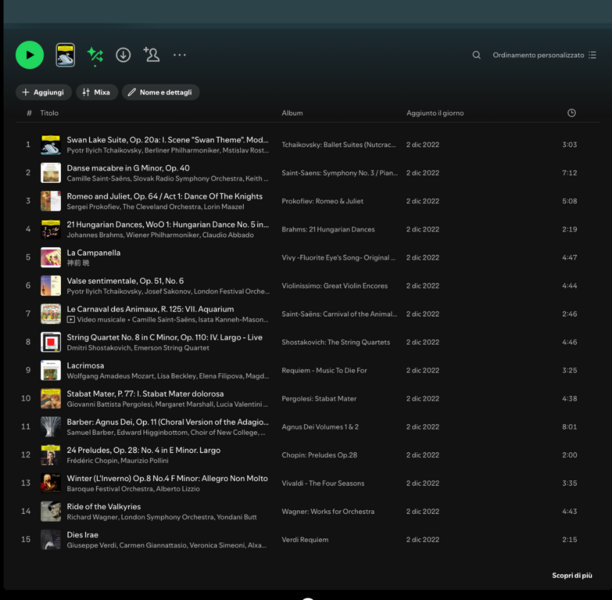Viewport: 612px width, 600px height.
Task: Open album Requiem - Music To Die For
Action: tap(324, 370)
